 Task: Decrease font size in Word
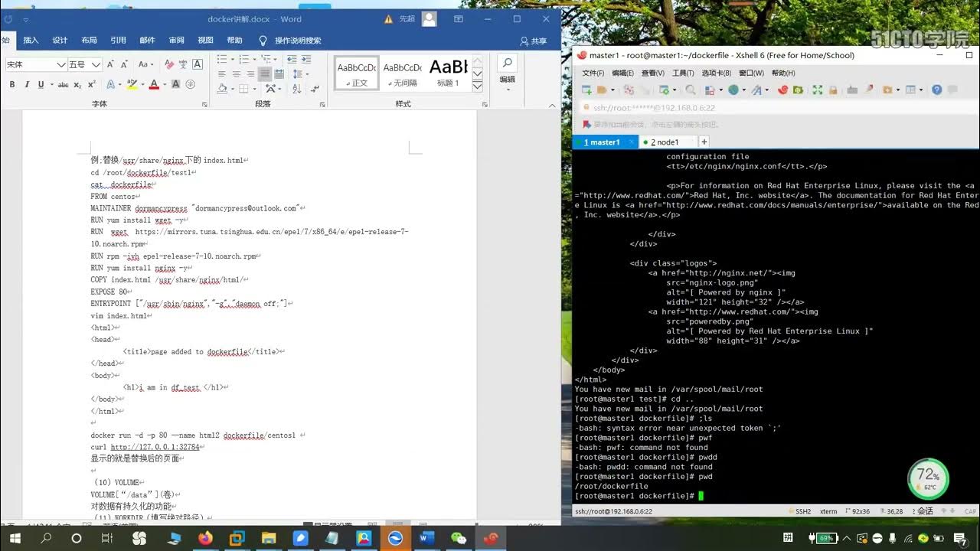click(124, 65)
